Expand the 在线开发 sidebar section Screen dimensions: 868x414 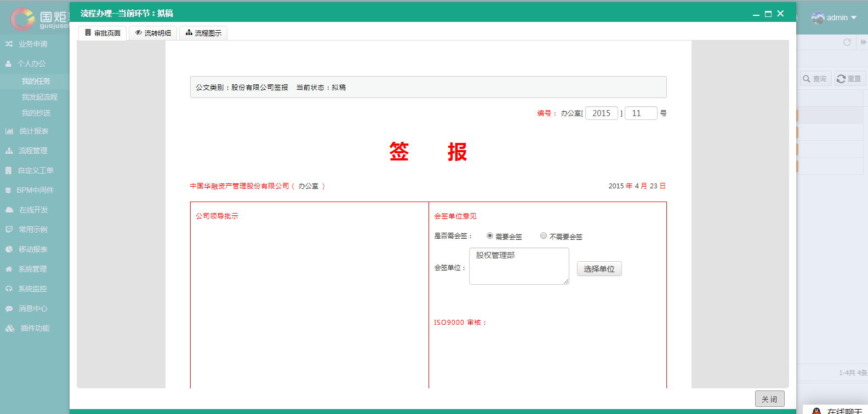click(x=35, y=210)
